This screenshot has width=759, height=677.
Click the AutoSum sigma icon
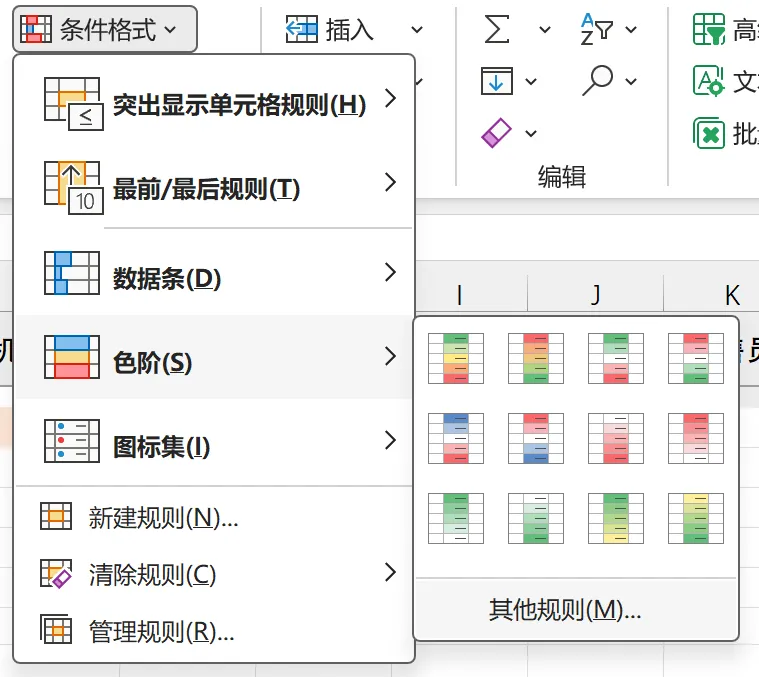[x=497, y=30]
